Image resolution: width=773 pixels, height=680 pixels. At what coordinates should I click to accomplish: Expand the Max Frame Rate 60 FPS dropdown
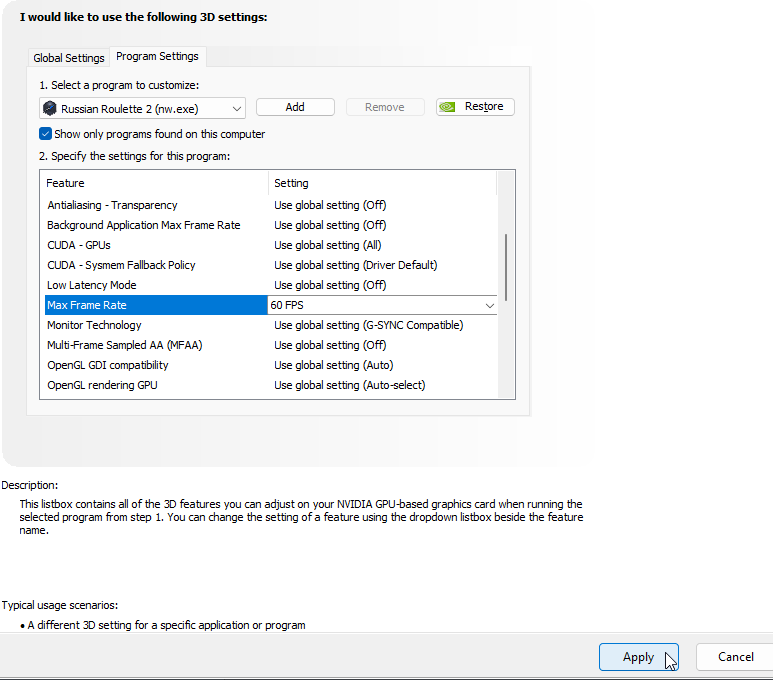click(x=489, y=305)
